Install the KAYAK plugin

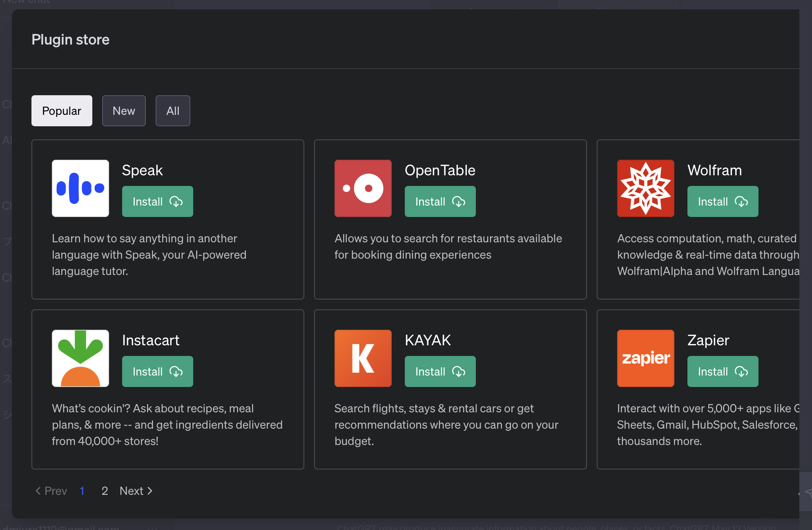coord(440,371)
